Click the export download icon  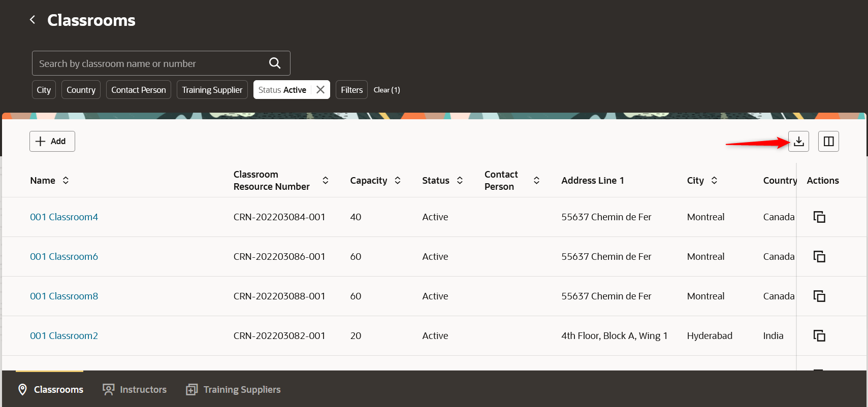[798, 141]
